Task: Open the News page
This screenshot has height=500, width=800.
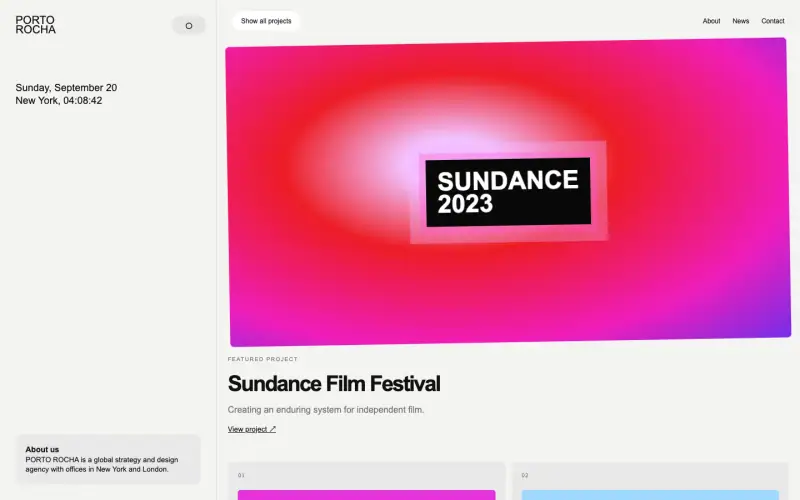Action: point(740,21)
